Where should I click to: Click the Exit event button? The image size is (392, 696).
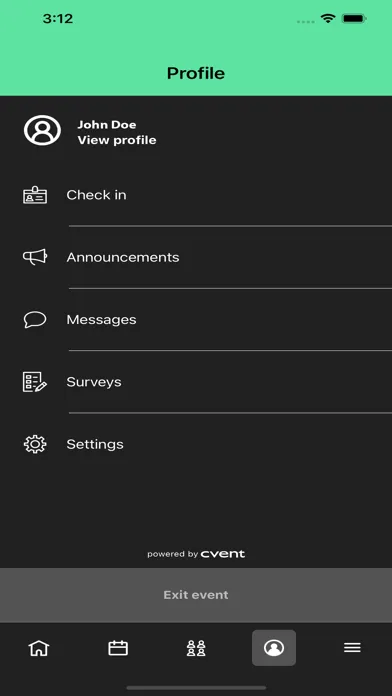point(196,595)
